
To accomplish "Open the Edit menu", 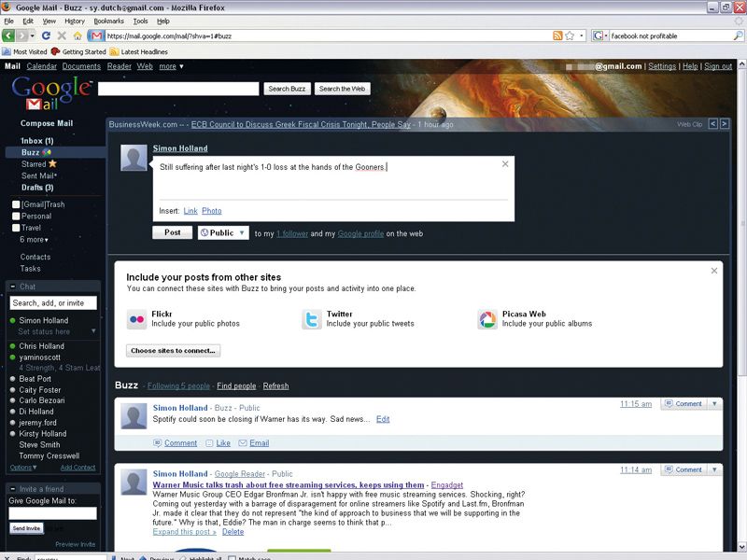I will click(28, 21).
